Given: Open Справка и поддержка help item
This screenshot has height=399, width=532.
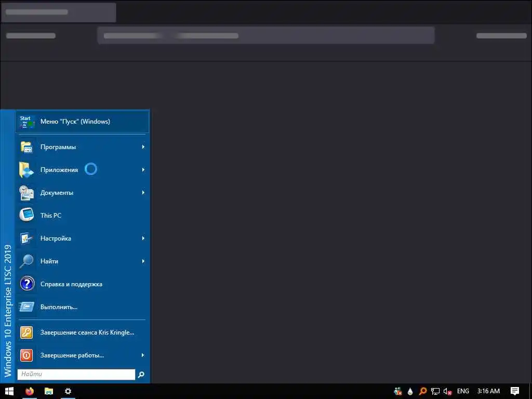Looking at the screenshot, I should tap(82, 284).
